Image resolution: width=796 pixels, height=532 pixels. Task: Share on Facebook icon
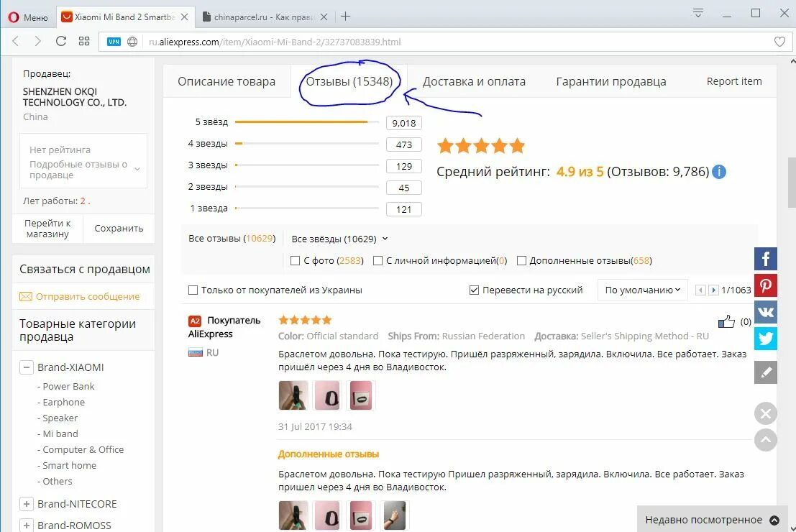[x=766, y=259]
